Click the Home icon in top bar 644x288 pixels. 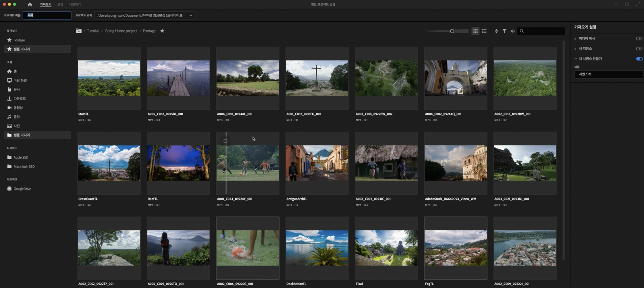point(30,4)
